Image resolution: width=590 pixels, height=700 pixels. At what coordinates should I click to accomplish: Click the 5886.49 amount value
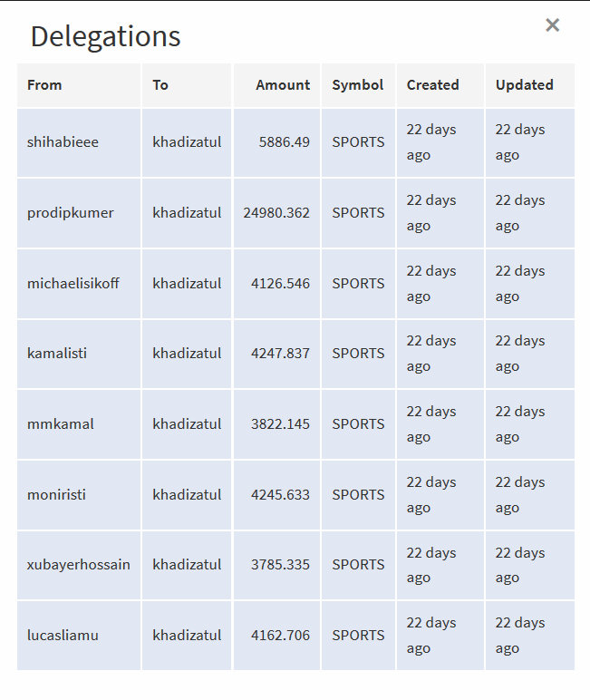point(284,142)
